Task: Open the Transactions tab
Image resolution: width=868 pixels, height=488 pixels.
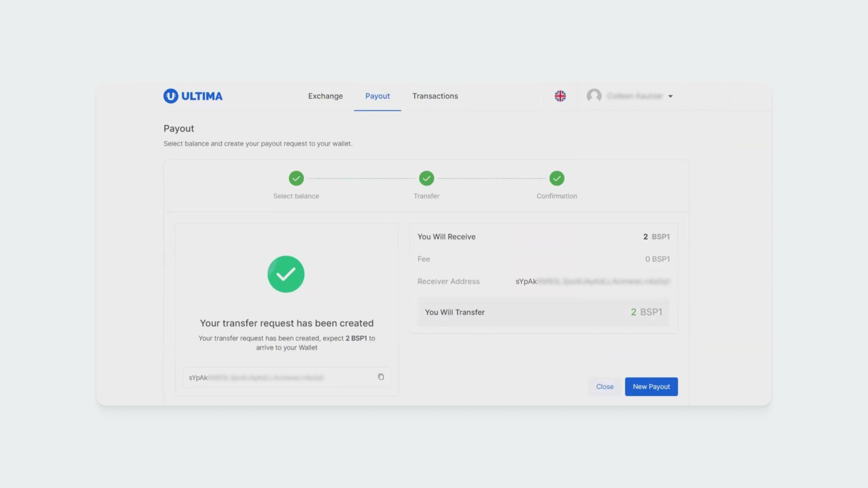Action: click(x=435, y=96)
